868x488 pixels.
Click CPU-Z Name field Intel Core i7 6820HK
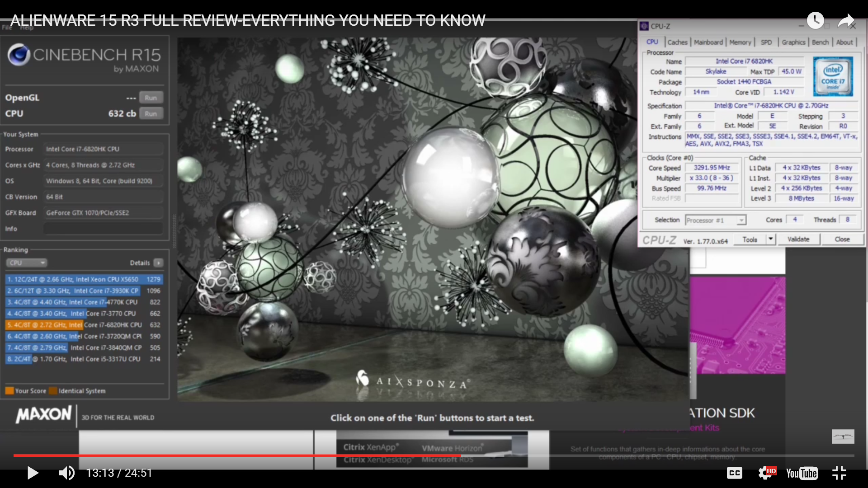point(744,61)
